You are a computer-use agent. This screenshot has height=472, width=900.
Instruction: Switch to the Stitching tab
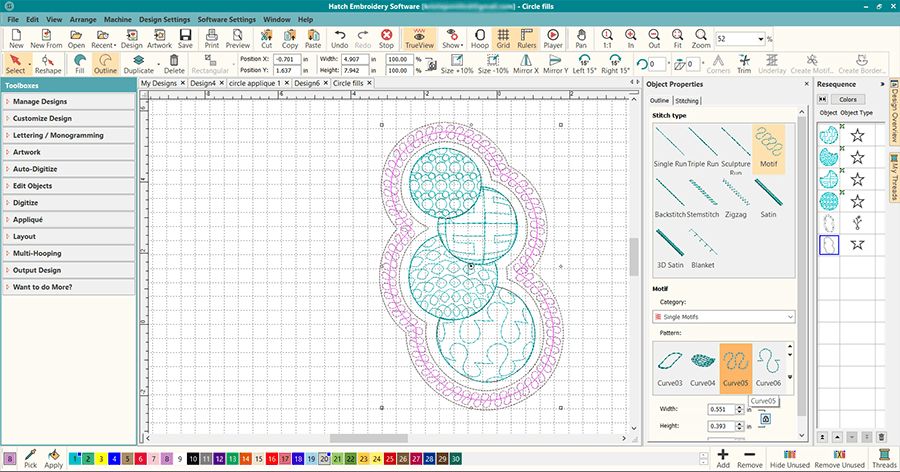(x=687, y=101)
